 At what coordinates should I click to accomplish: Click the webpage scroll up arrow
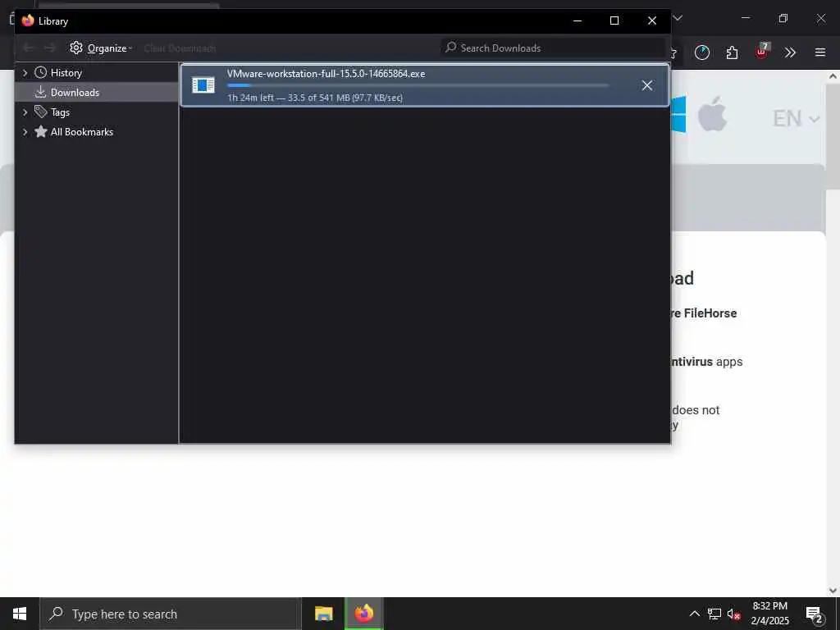[x=833, y=76]
